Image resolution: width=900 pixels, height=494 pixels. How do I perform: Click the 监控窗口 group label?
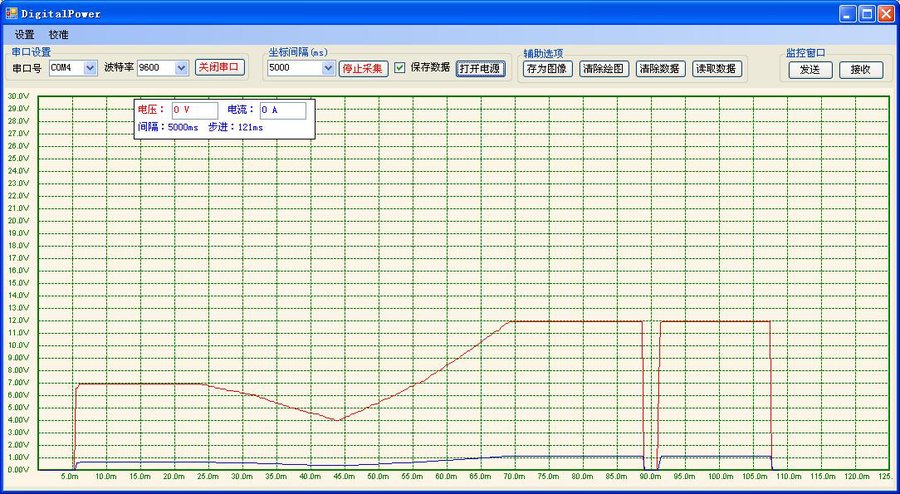tap(806, 53)
